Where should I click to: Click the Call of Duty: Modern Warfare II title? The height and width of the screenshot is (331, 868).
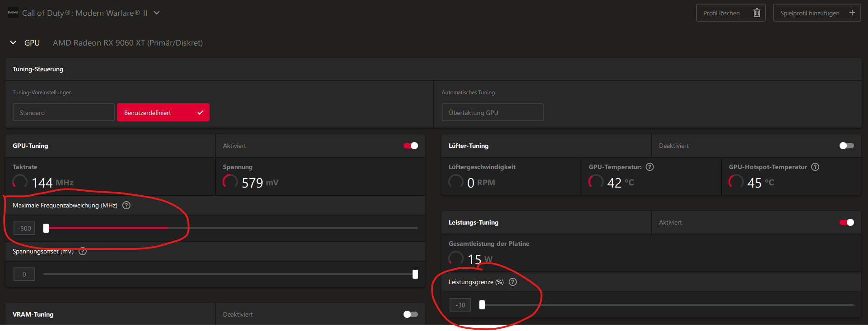85,13
